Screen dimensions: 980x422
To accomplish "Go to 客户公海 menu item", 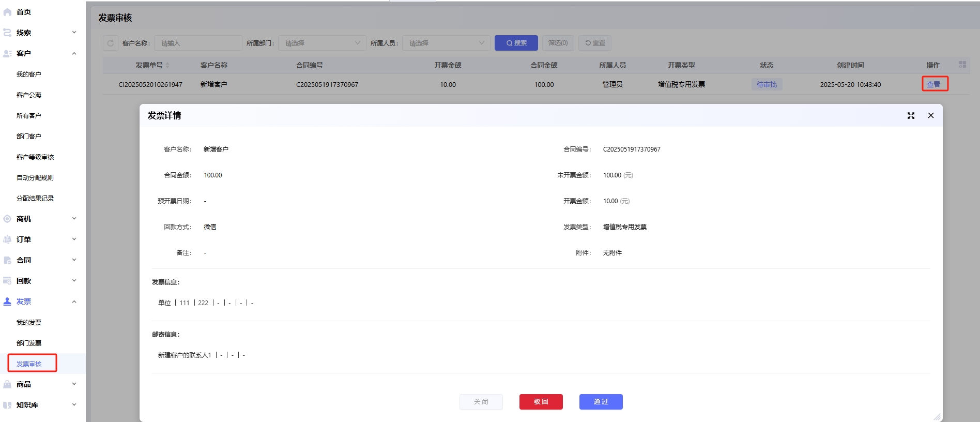I will tap(29, 95).
